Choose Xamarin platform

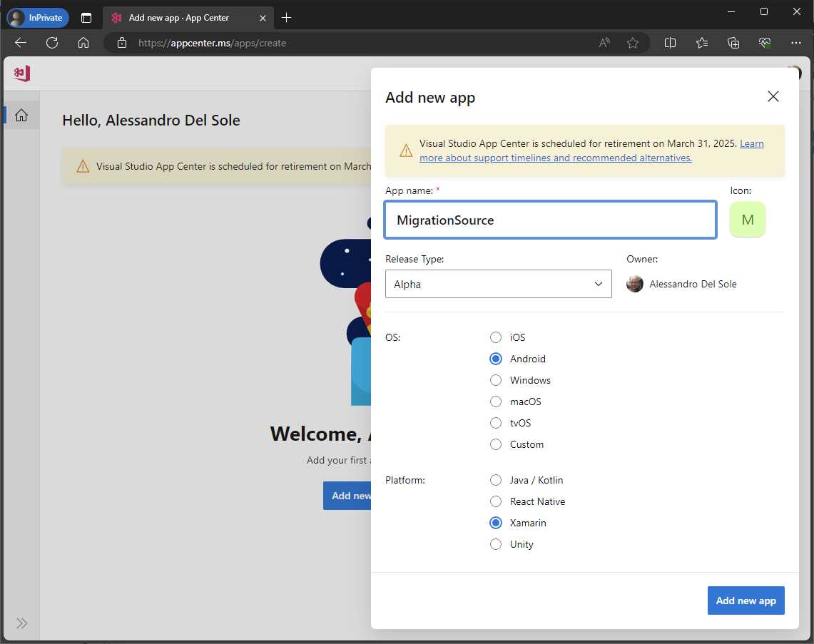[x=496, y=523]
